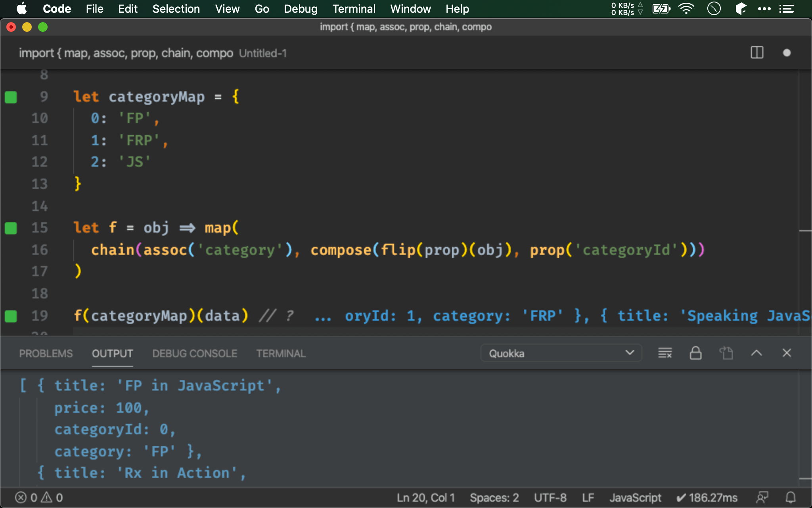Screen dimensions: 812x508
Task: Open the Debug menu
Action: pos(301,9)
